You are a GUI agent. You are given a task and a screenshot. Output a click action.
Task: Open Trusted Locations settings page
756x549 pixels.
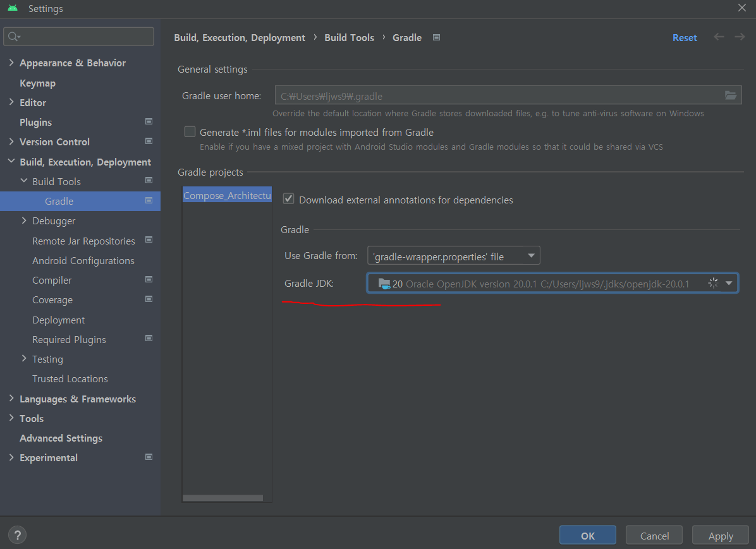coord(70,379)
